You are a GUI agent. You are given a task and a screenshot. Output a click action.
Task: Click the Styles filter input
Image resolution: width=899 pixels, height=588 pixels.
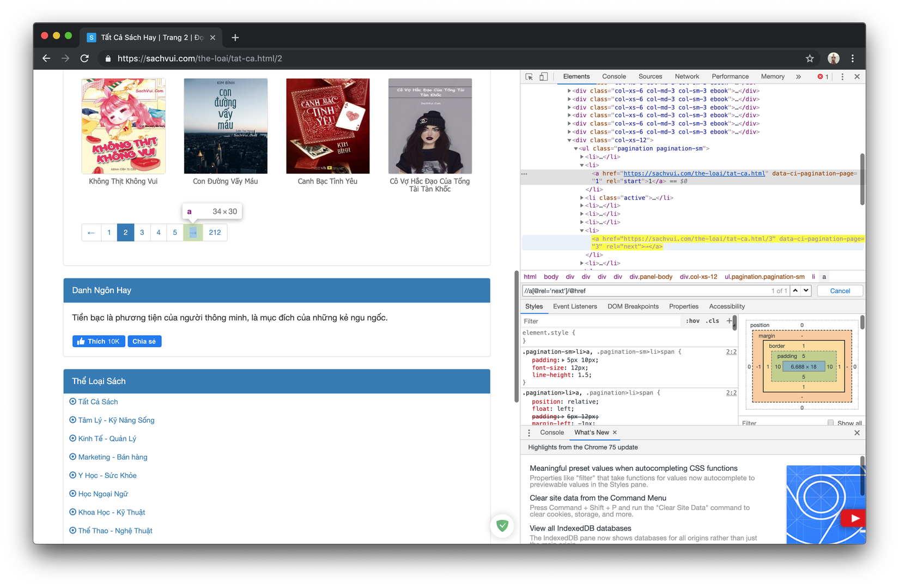[x=602, y=321]
